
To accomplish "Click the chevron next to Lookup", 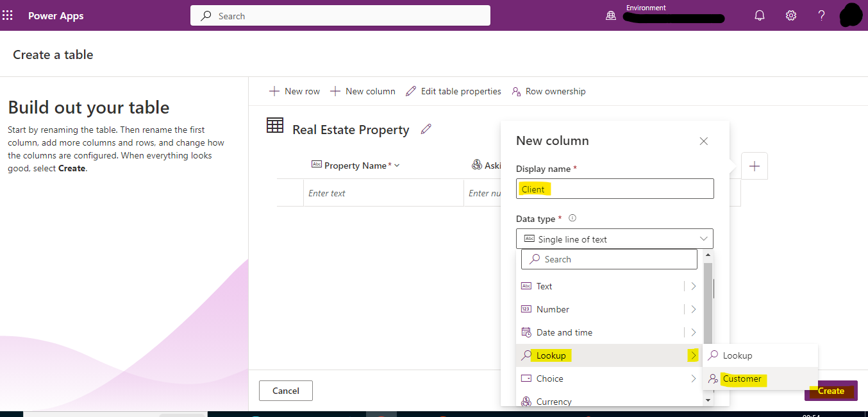I will pos(694,355).
